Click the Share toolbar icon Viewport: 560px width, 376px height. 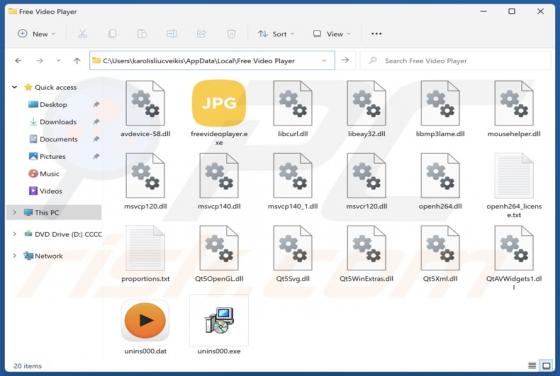201,34
